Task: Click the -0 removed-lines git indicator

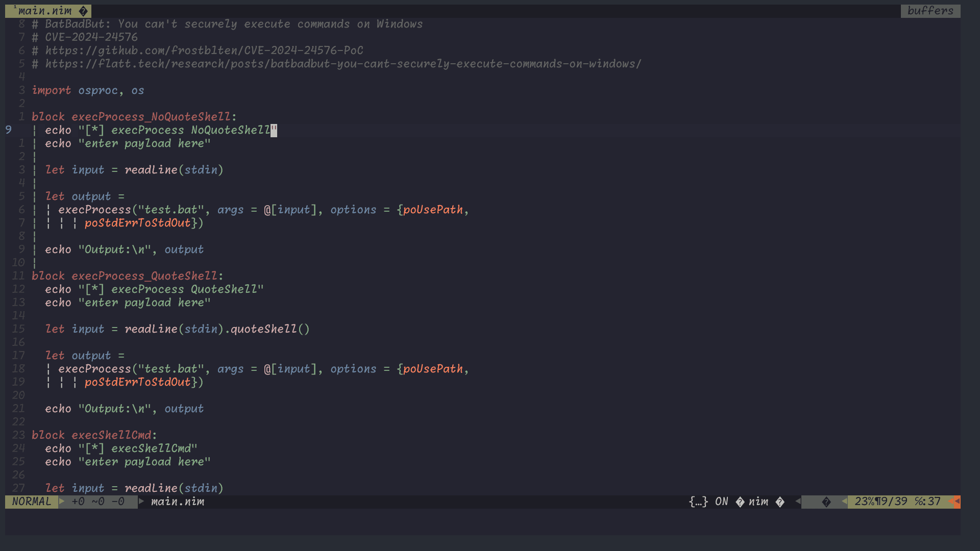Action: click(118, 502)
